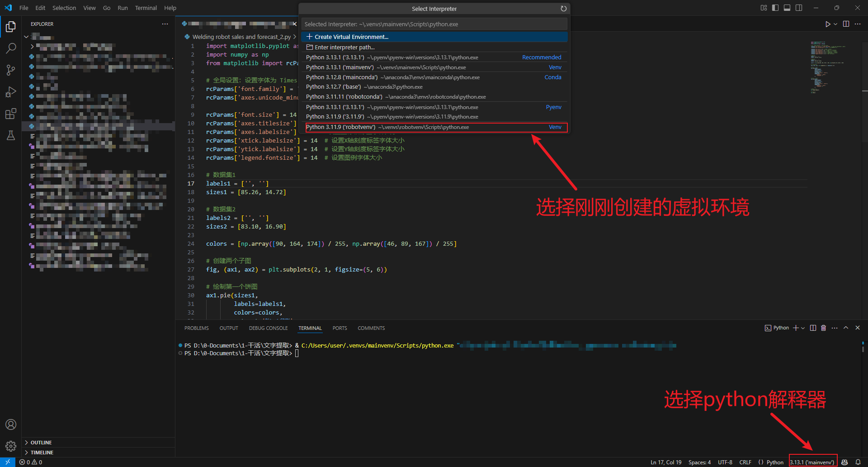Click Create Virtual Environment option
The image size is (868, 467).
(x=351, y=37)
